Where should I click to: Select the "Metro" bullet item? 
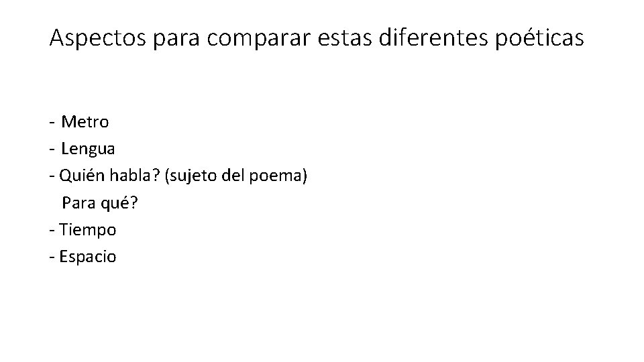85,122
